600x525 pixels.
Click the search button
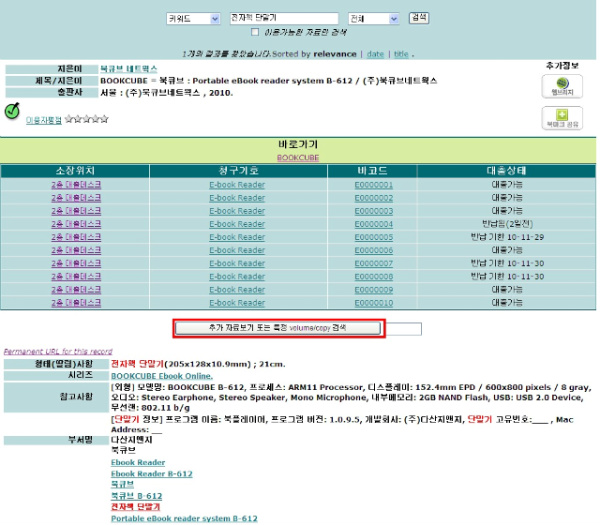[x=419, y=18]
